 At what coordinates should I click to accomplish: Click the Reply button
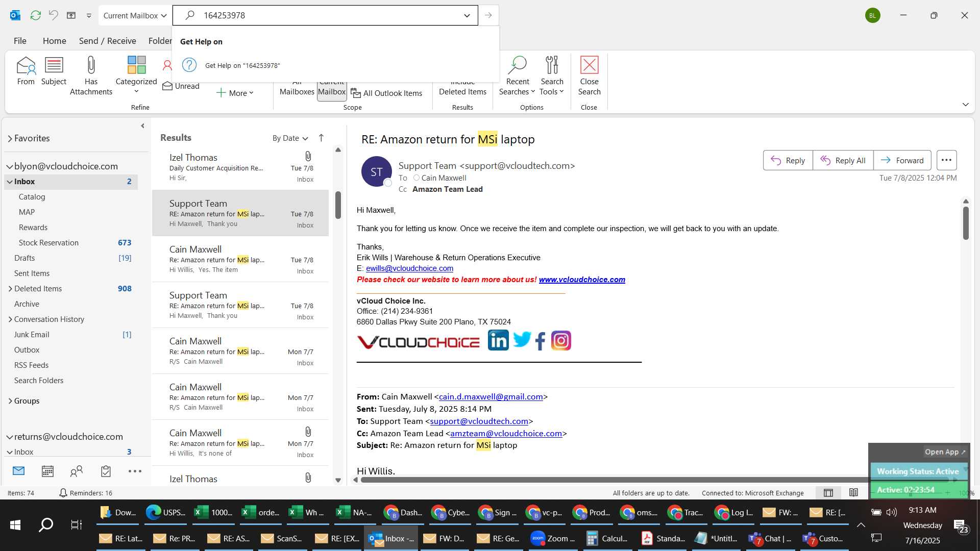click(x=788, y=160)
